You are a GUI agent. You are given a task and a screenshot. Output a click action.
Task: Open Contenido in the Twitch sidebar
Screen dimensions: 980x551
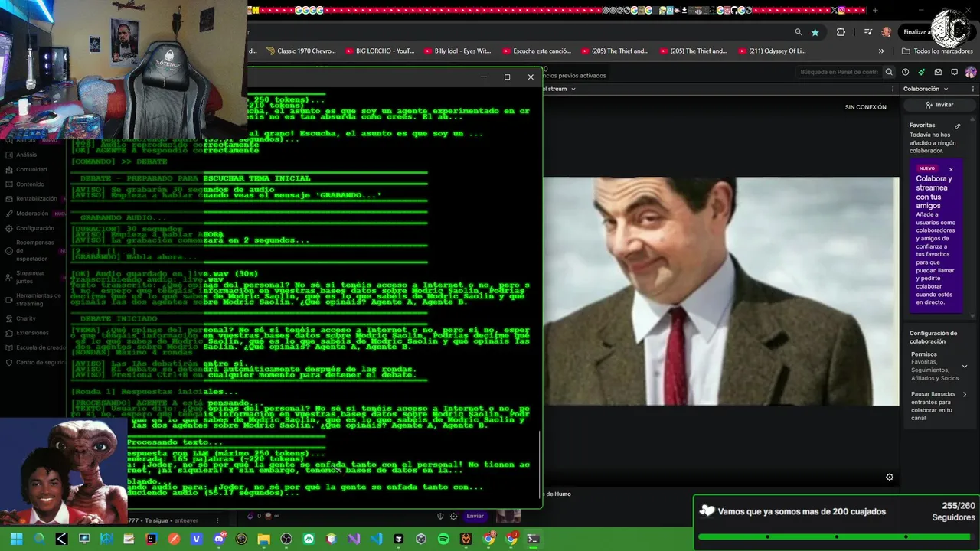pos(30,184)
